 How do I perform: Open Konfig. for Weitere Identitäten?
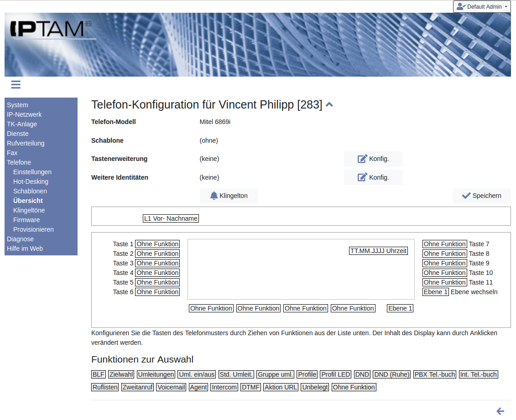[373, 177]
